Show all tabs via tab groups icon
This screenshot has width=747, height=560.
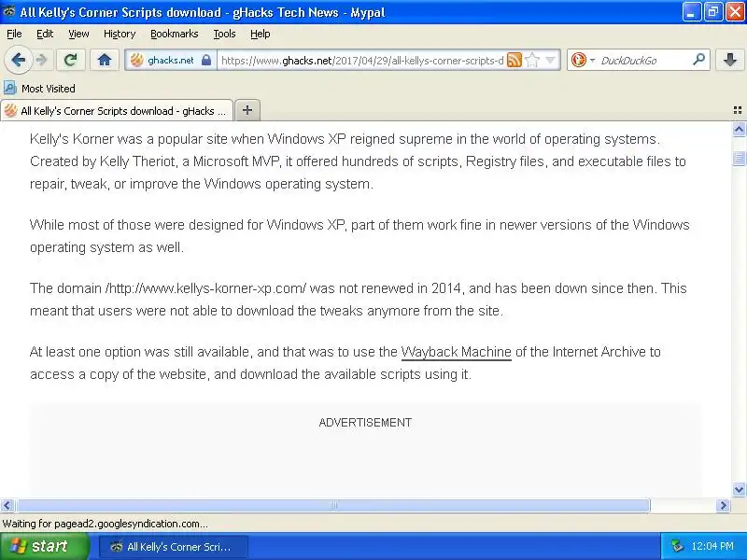[738, 110]
